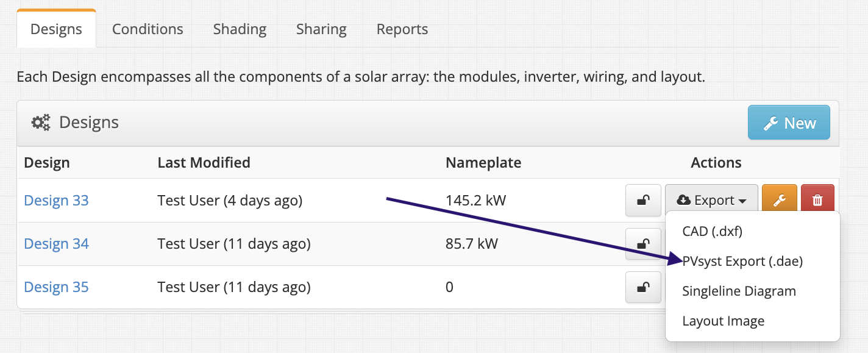Select Singleline Diagram export option
The width and height of the screenshot is (868, 353).
pos(739,291)
